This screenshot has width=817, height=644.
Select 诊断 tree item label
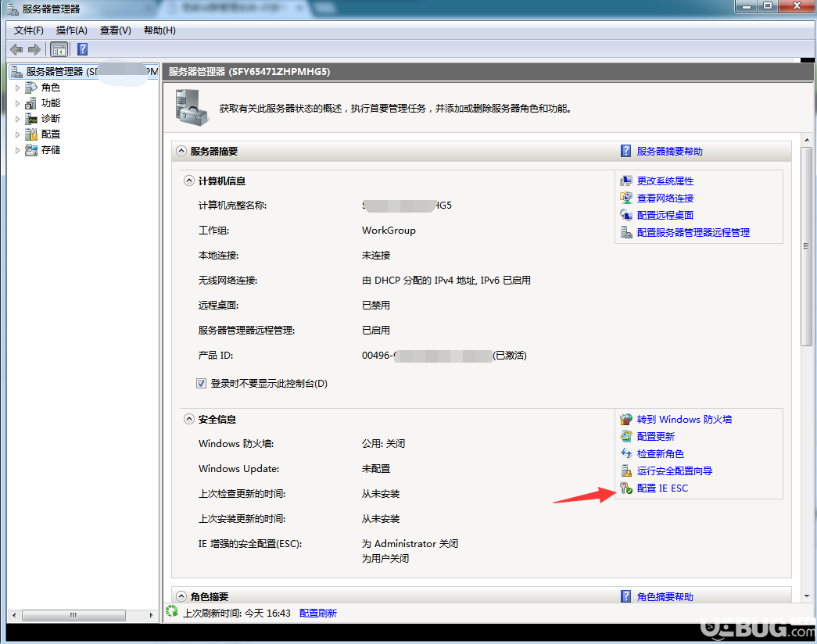click(51, 119)
